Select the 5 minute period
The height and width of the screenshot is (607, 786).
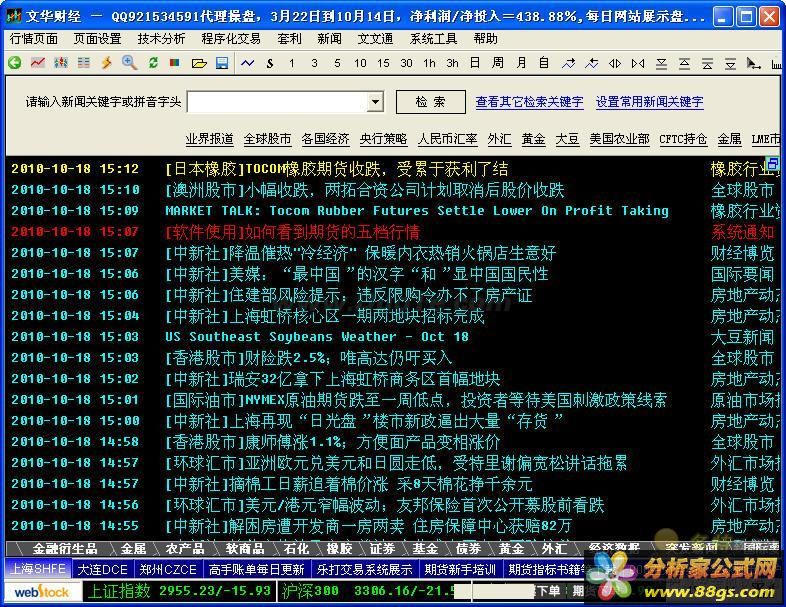[x=337, y=63]
